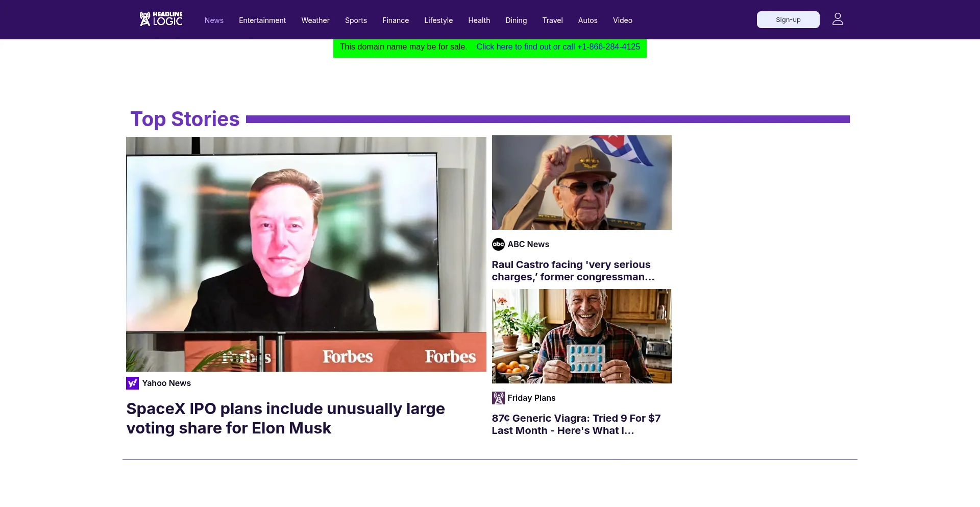
Task: Click the ABC News logo icon
Action: [498, 244]
